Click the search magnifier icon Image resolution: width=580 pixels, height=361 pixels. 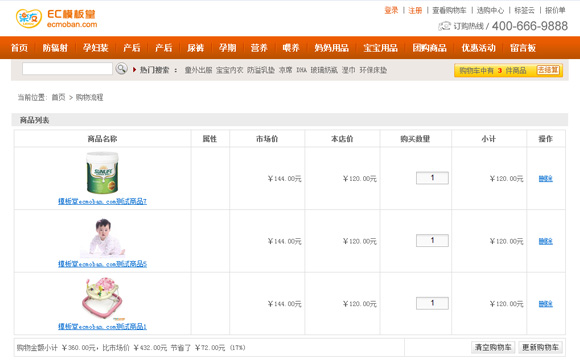121,69
